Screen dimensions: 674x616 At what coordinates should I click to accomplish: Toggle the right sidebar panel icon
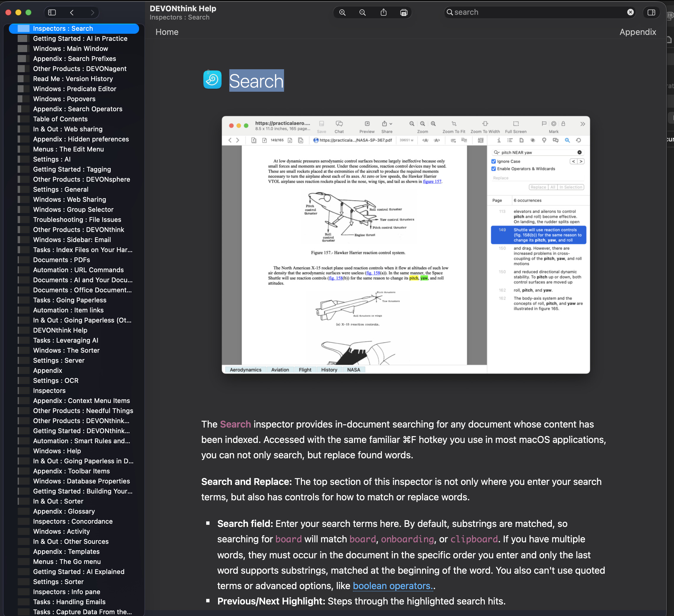651,12
